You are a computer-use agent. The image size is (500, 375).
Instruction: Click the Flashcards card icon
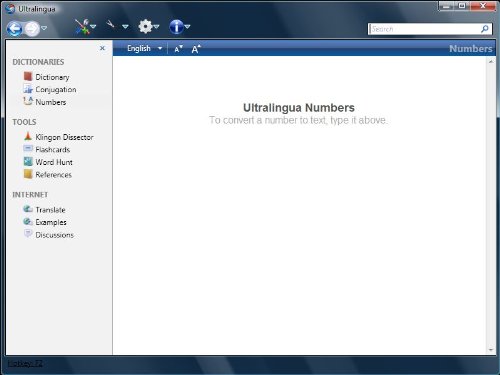click(28, 148)
